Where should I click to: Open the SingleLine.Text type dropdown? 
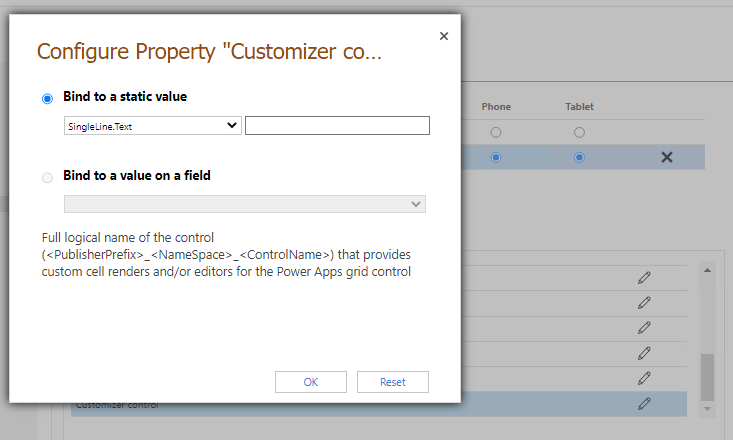pos(152,125)
